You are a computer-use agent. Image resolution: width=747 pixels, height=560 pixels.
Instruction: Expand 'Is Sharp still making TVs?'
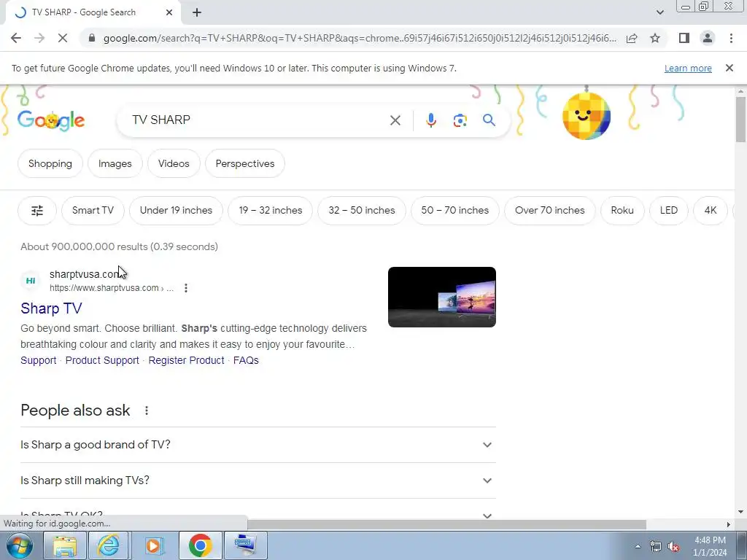coord(258,481)
